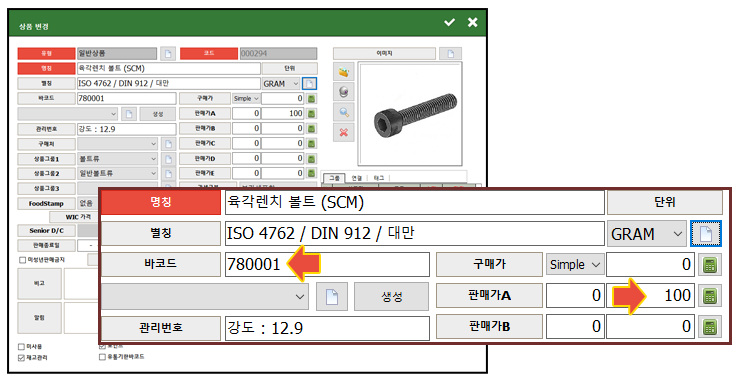Image resolution: width=740 pixels, height=384 pixels.
Task: Click 판매가A price field showing 100, callout
Action: [650, 296]
